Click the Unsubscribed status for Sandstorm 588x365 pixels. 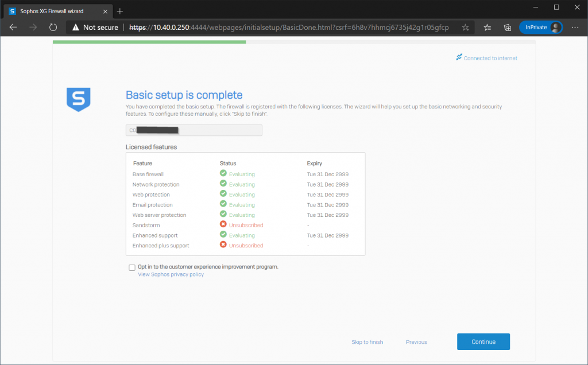(x=246, y=225)
